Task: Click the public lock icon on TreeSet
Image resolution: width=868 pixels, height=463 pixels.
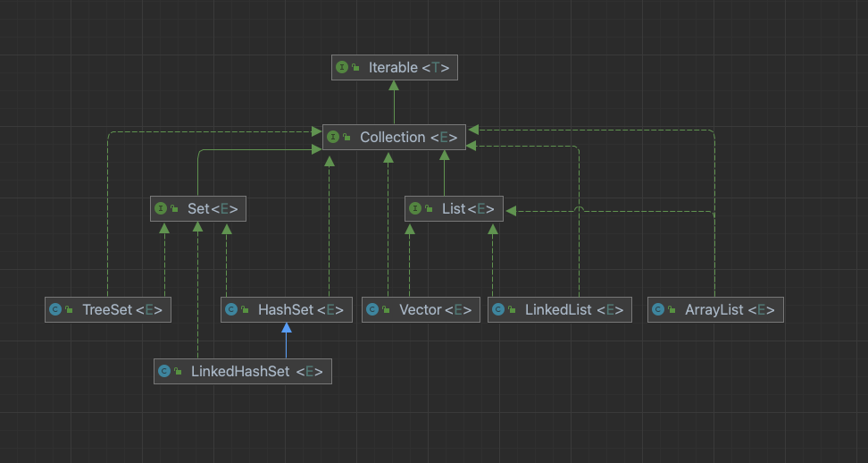Action: [x=69, y=309]
